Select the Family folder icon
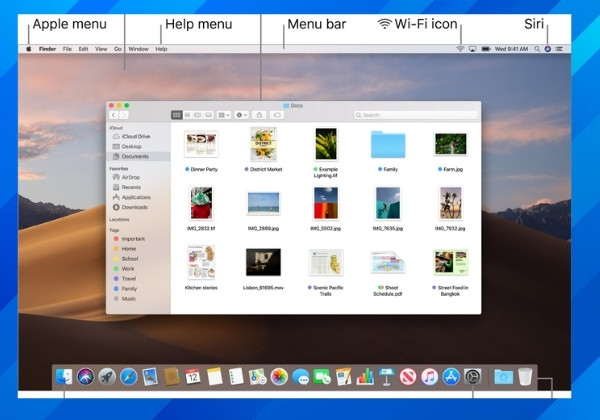Viewport: 600px width, 420px height. tap(388, 144)
